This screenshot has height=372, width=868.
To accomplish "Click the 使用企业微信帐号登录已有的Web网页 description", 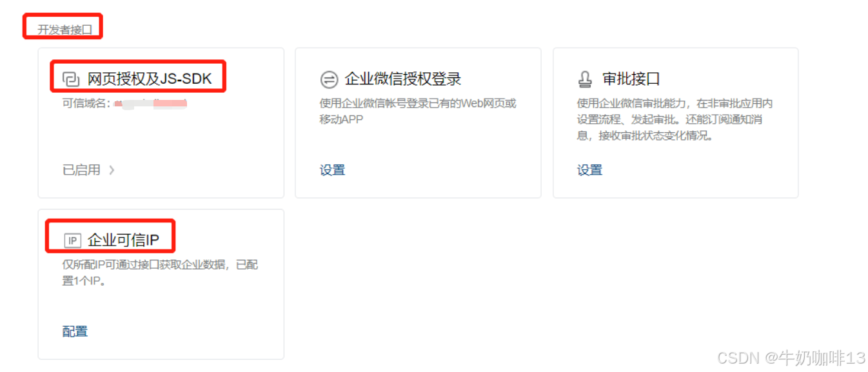I will click(418, 111).
